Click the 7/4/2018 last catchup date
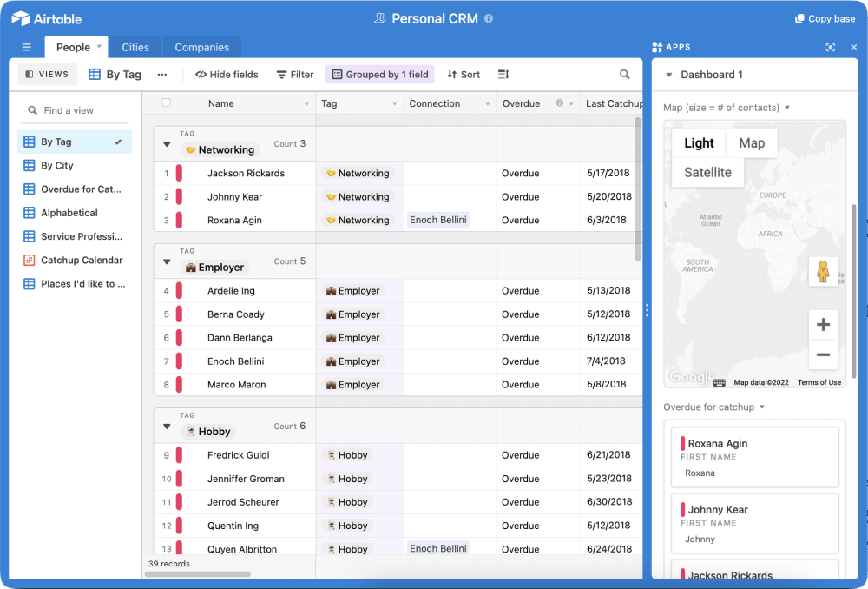The image size is (868, 589). pyautogui.click(x=606, y=361)
